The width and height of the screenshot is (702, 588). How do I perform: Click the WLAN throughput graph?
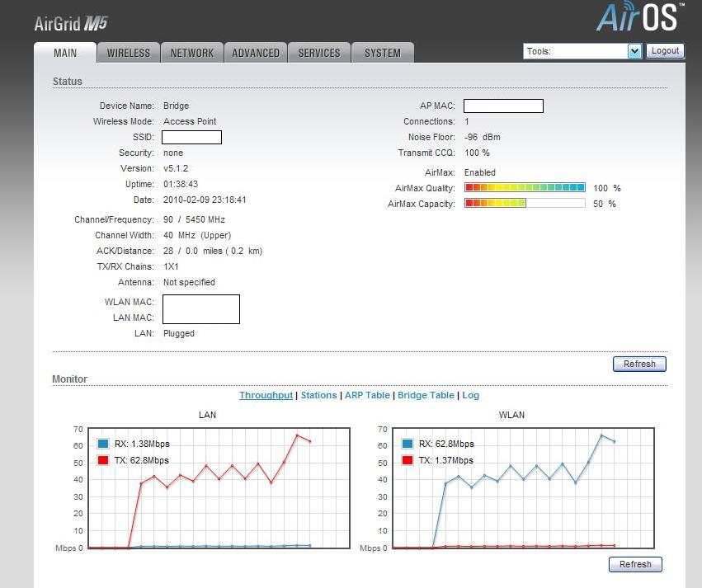click(523, 487)
